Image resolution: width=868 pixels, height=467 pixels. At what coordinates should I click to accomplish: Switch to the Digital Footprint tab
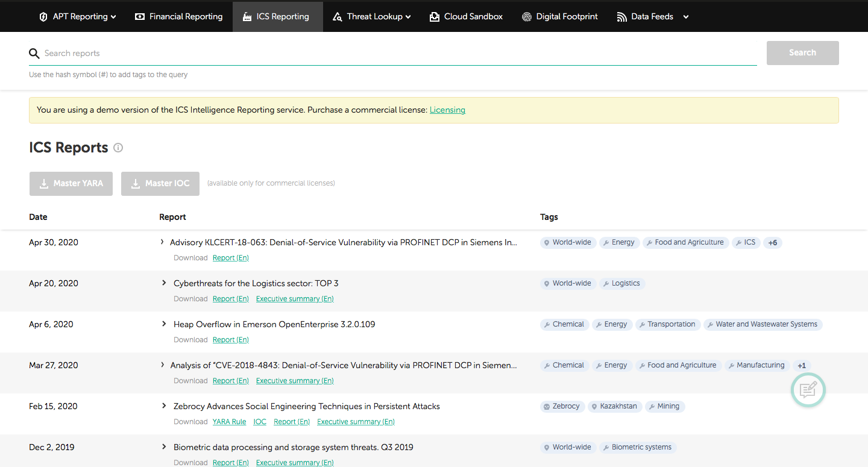(560, 16)
